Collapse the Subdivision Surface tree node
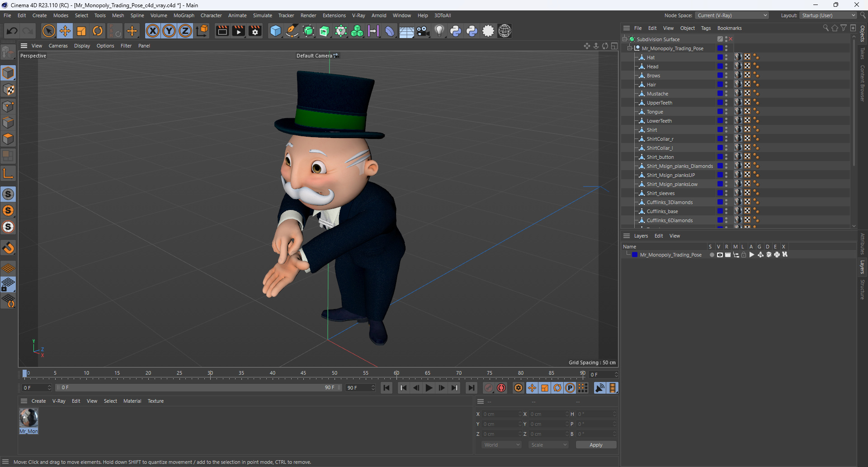 625,39
